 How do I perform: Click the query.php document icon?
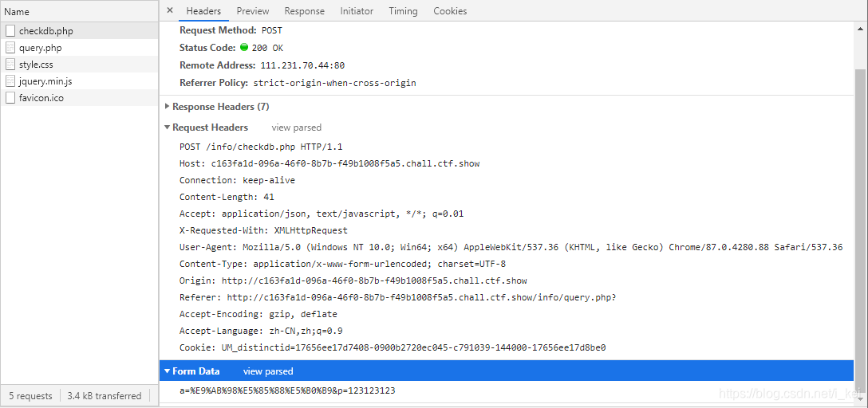10,48
